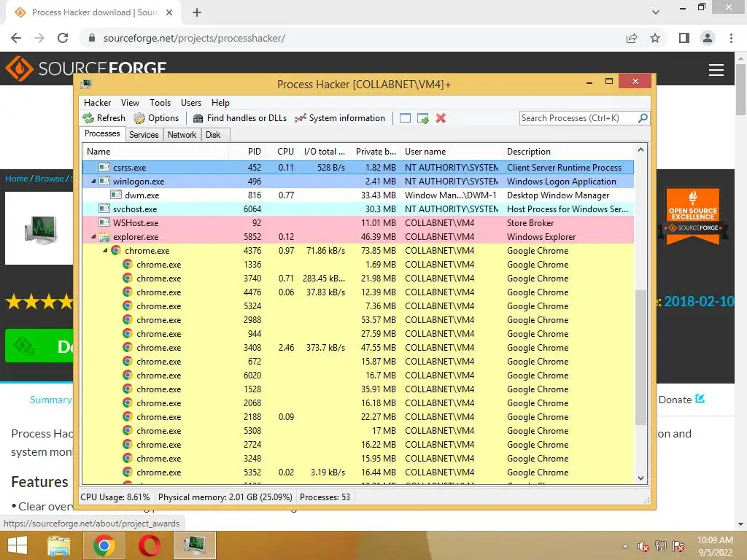
Task: Open SourceForge hamburger menu
Action: point(716,70)
